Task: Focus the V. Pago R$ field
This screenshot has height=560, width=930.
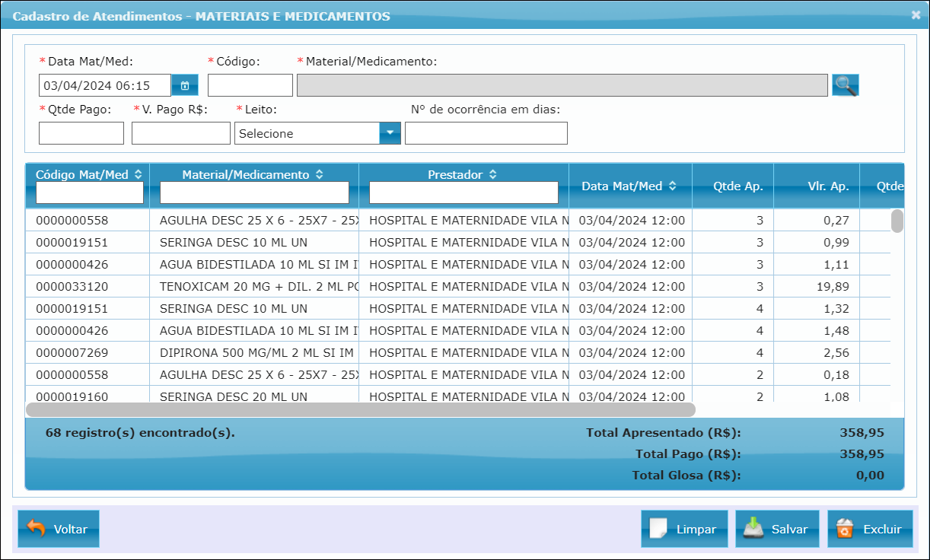Action: pos(181,133)
